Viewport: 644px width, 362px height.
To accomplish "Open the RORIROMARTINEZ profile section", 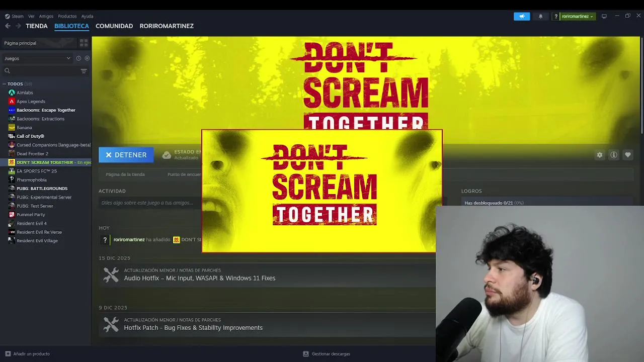I will click(167, 26).
